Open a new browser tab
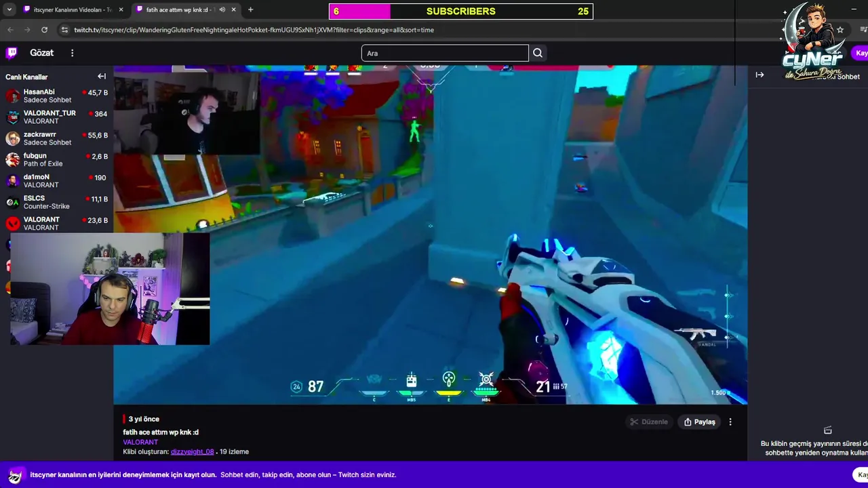The width and height of the screenshot is (868, 488). [250, 9]
